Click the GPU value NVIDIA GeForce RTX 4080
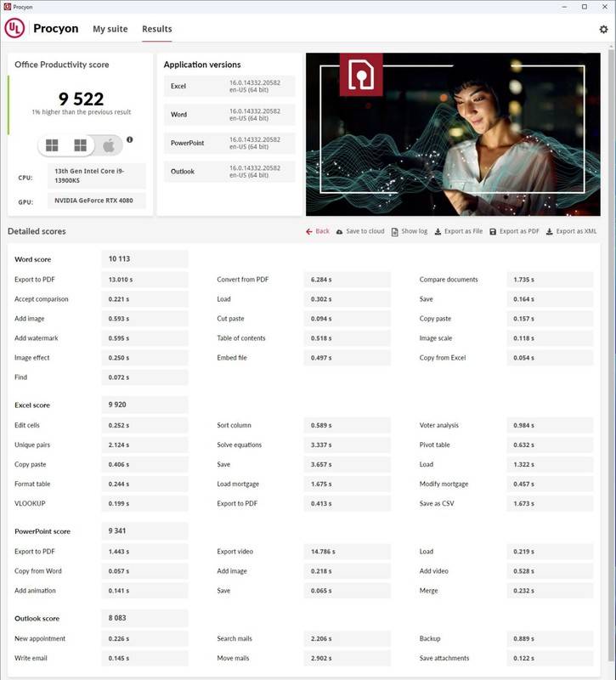Screen dimensions: 616x680 97,201
